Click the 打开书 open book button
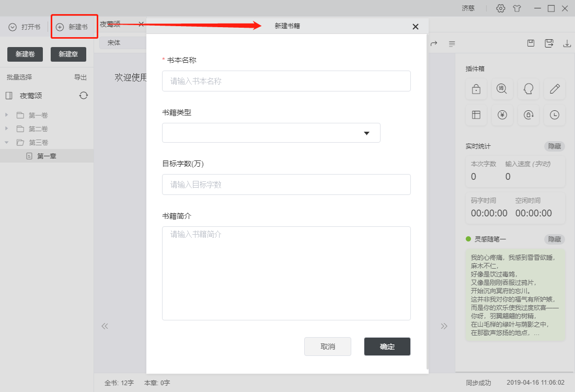This screenshot has width=575, height=392. [25, 27]
